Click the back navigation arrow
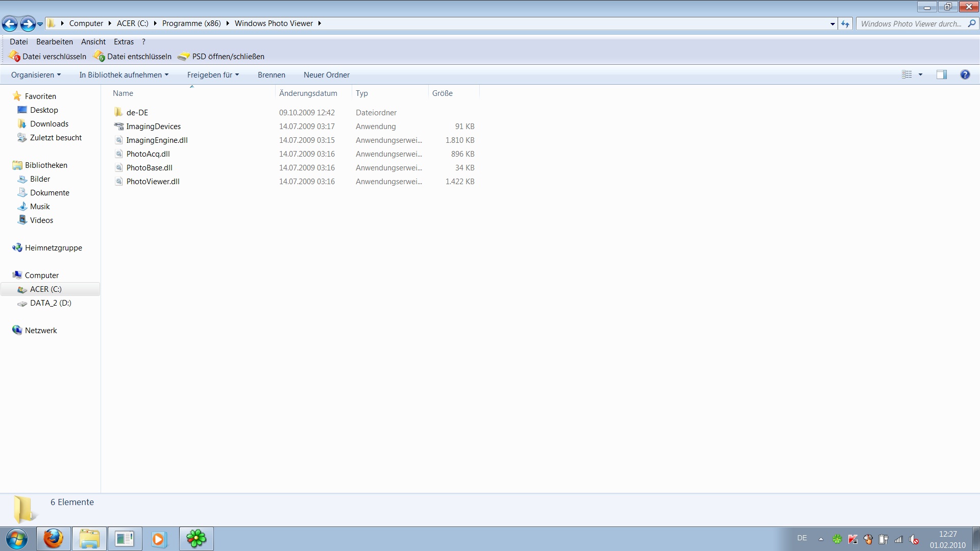Image resolution: width=980 pixels, height=551 pixels. tap(10, 23)
